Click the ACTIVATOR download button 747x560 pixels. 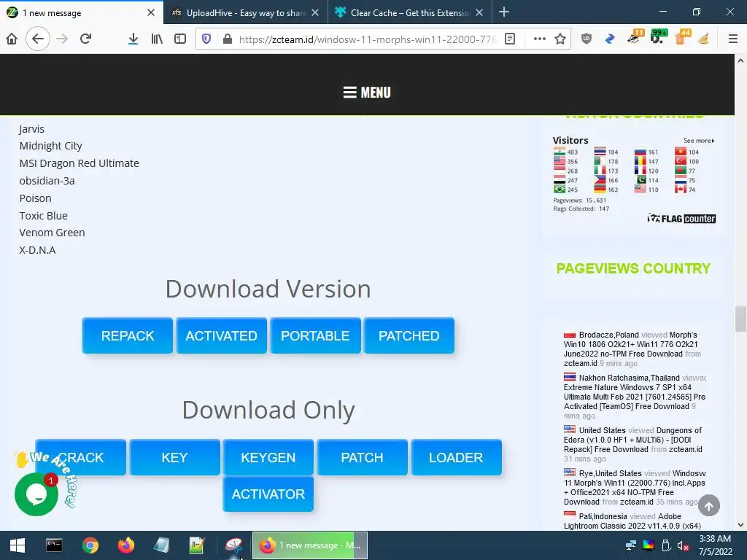pyautogui.click(x=268, y=494)
